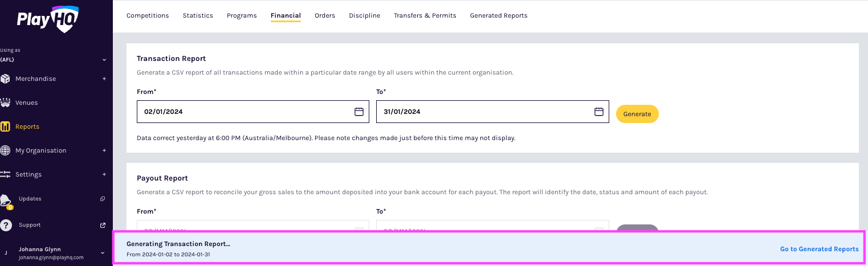Expand the Johanna Glynn account menu
The image size is (868, 266).
(103, 253)
